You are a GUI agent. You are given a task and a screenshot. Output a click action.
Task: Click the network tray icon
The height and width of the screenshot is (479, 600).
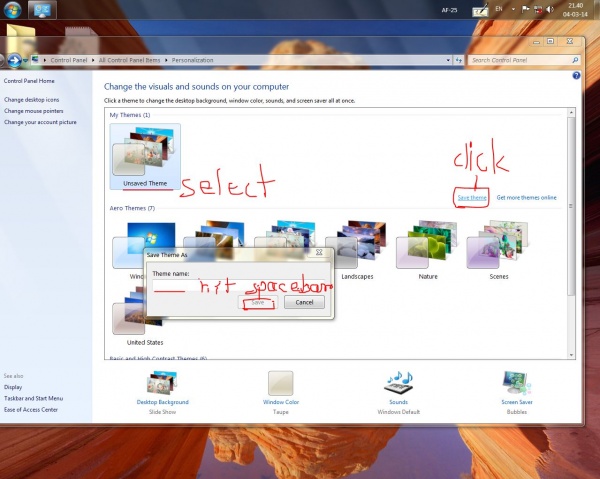(x=538, y=9)
